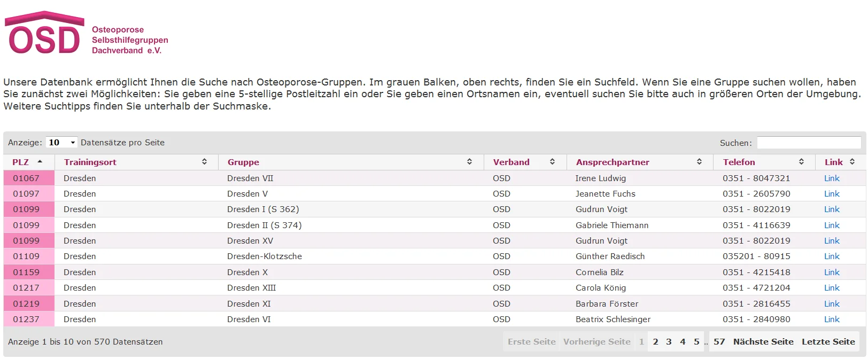Select page 4 in pagination
Image resolution: width=868 pixels, height=359 pixels.
(x=683, y=342)
